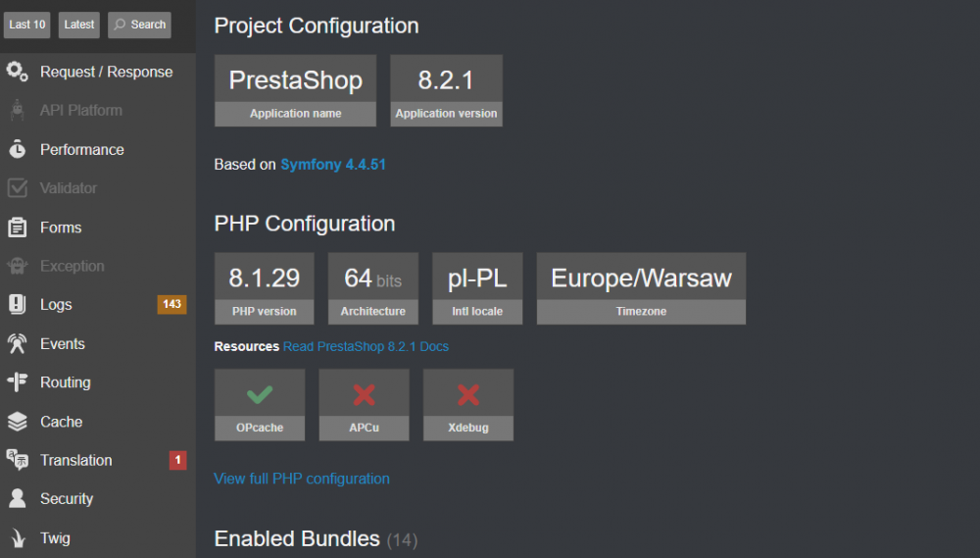Open the Latest profile
The image size is (980, 558).
coord(78,25)
